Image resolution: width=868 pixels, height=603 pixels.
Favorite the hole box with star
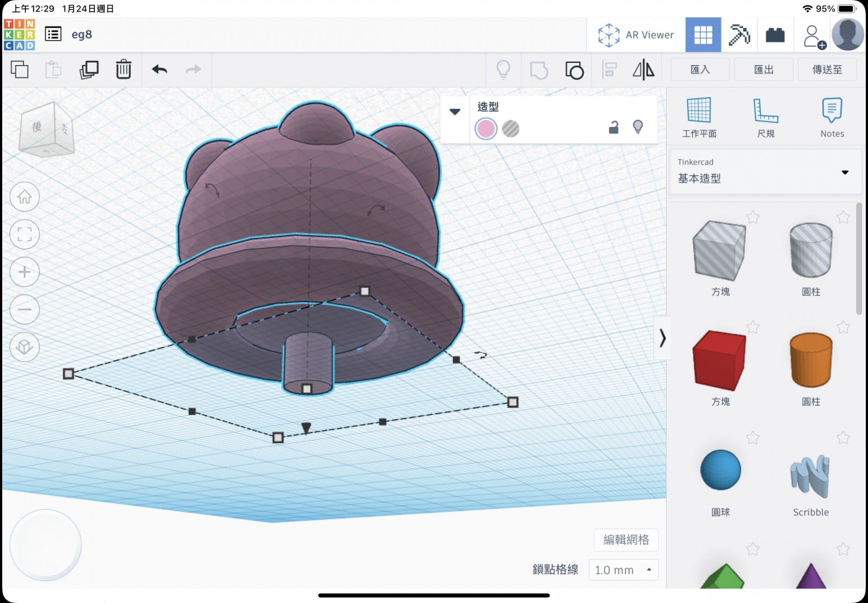[x=753, y=217]
